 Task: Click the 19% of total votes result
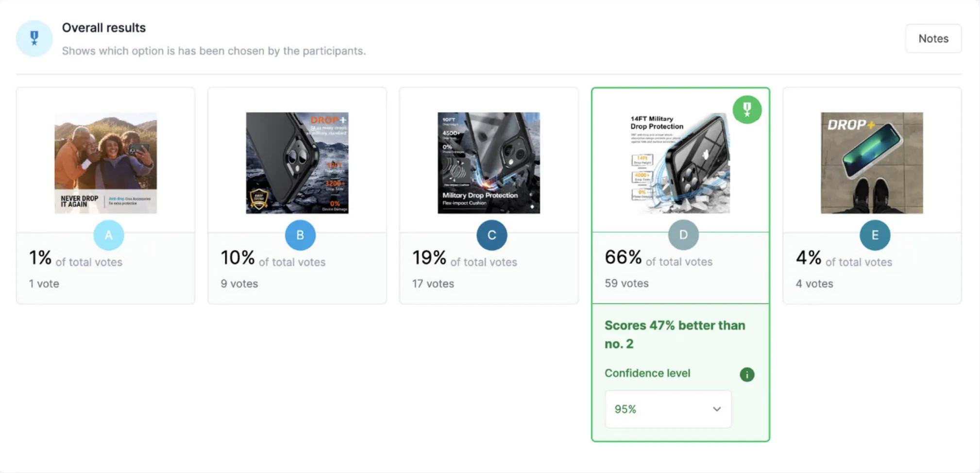pos(464,258)
